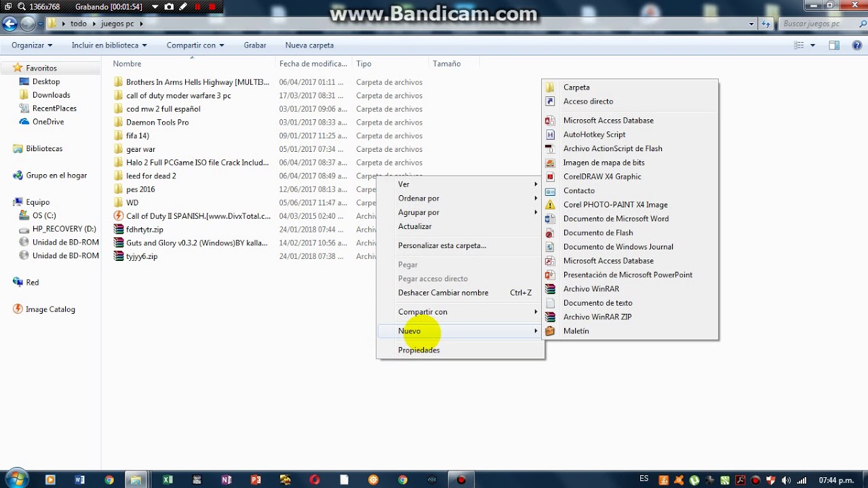Open Propiedades from the context menu

coord(460,350)
